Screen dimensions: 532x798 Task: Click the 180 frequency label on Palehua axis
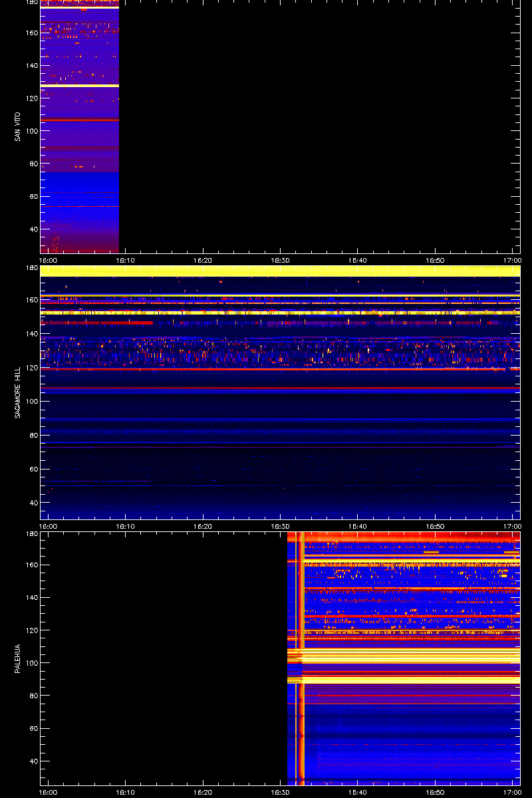tap(32, 533)
